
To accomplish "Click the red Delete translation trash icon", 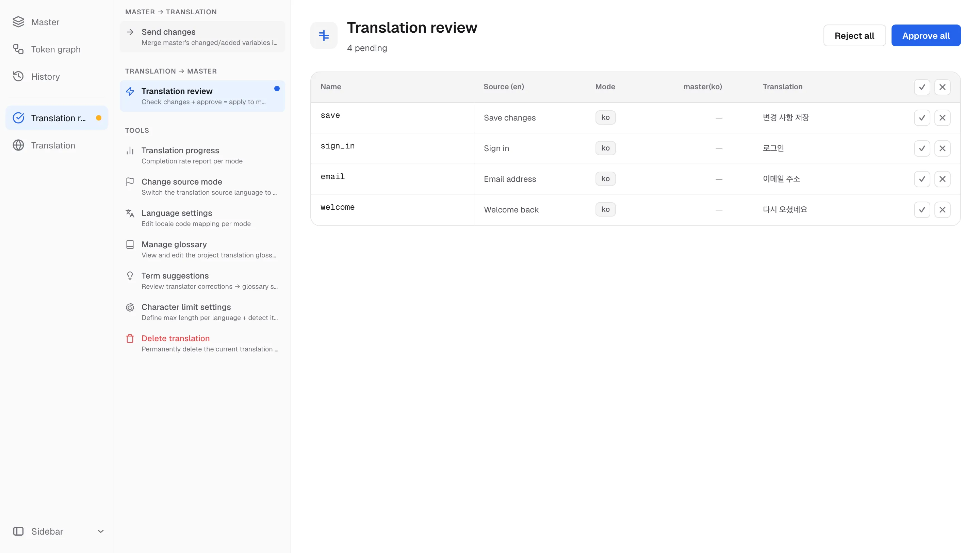I will pyautogui.click(x=130, y=338).
